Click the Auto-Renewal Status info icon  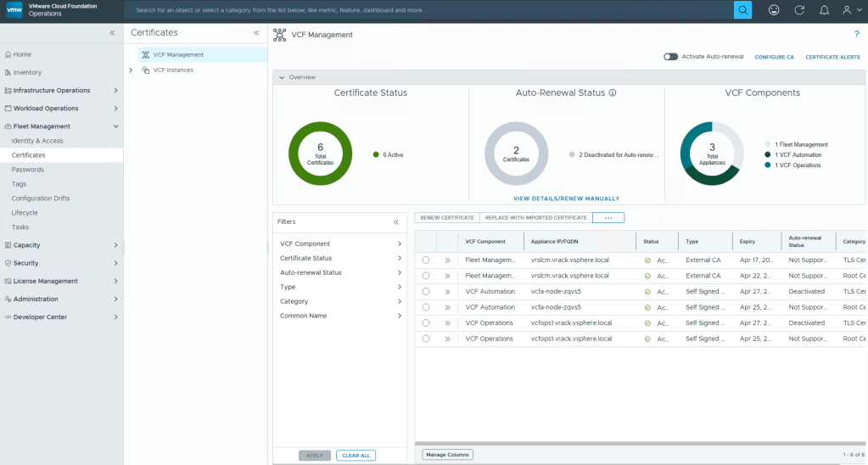tap(612, 93)
